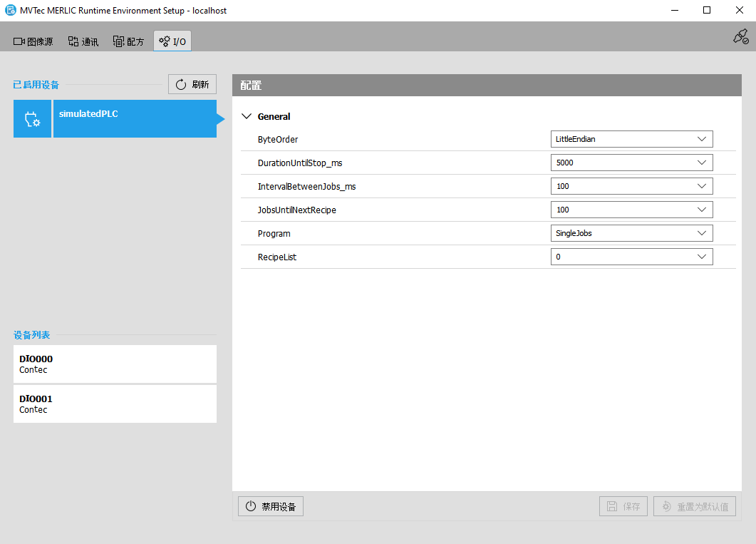Switch to the 通讯 communication tab
This screenshot has width=756, height=544.
(x=83, y=41)
